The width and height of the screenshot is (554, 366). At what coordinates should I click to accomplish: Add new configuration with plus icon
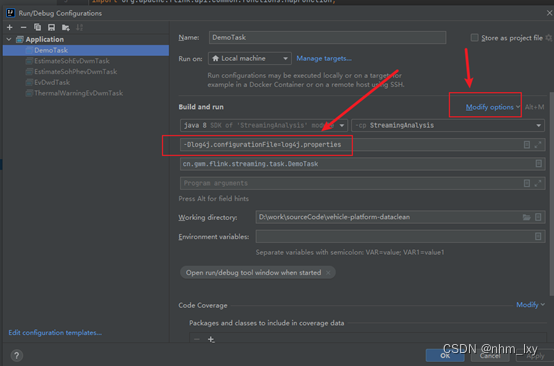[10, 27]
